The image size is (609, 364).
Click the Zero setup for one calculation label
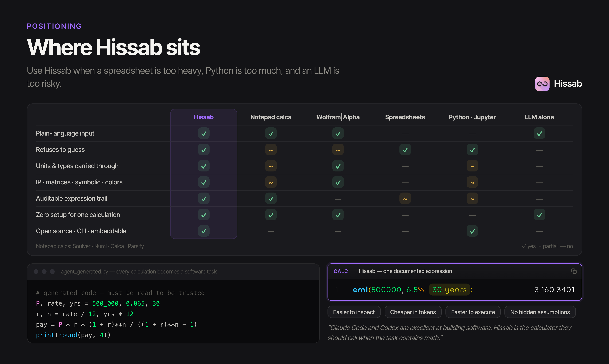(x=78, y=215)
